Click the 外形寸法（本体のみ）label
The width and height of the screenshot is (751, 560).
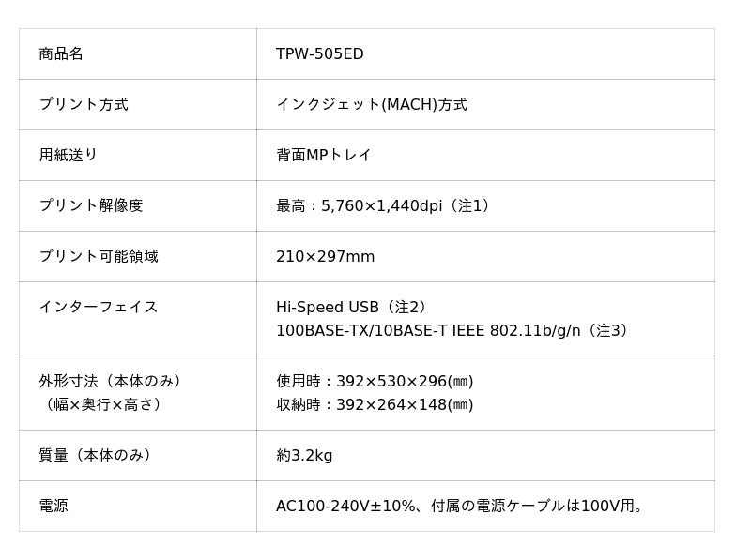(x=111, y=382)
